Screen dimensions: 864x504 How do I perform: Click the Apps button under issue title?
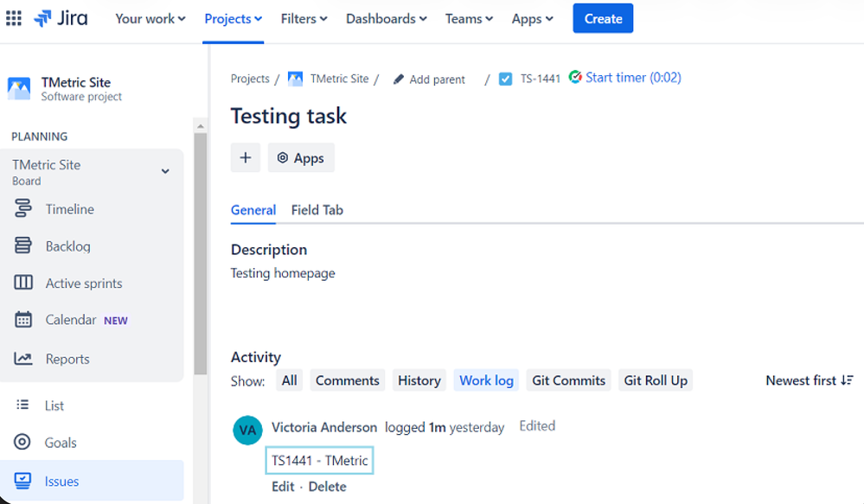point(301,157)
